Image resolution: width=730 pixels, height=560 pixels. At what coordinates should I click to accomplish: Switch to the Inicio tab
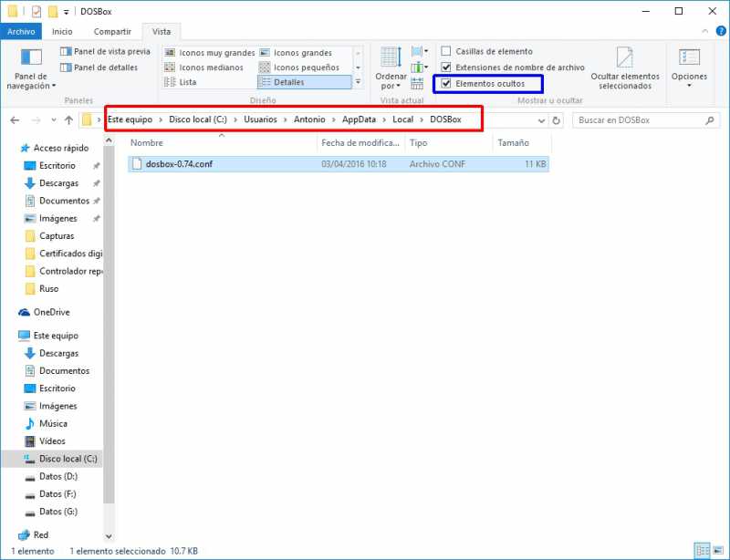point(62,32)
